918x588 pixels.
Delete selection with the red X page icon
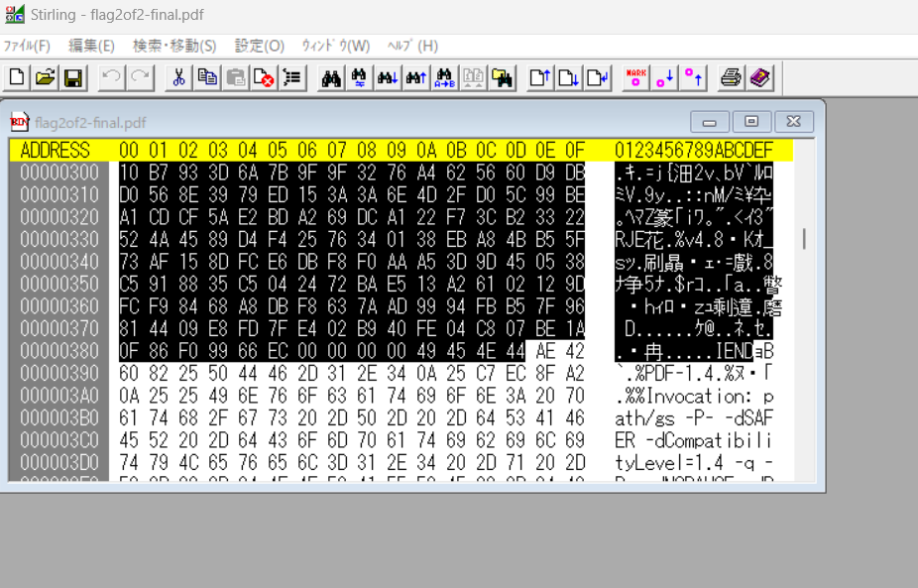(264, 77)
